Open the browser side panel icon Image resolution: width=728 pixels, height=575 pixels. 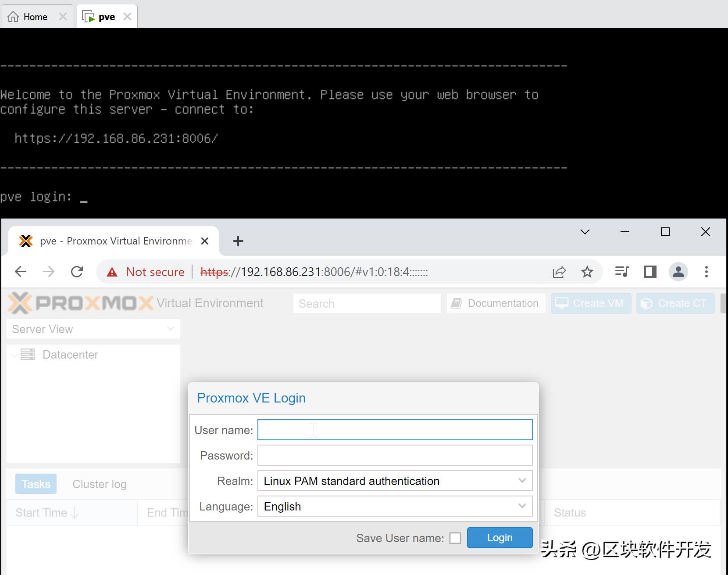pyautogui.click(x=650, y=272)
